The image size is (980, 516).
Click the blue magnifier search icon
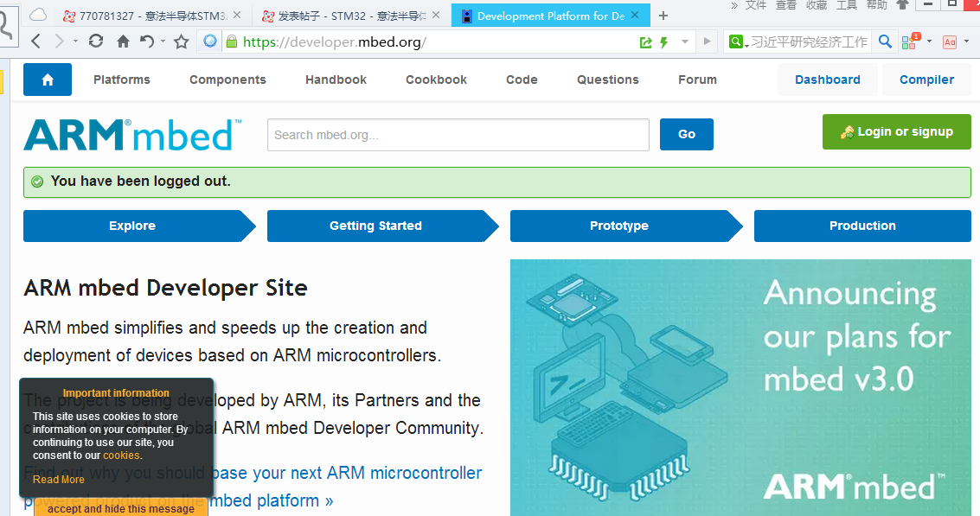[885, 41]
